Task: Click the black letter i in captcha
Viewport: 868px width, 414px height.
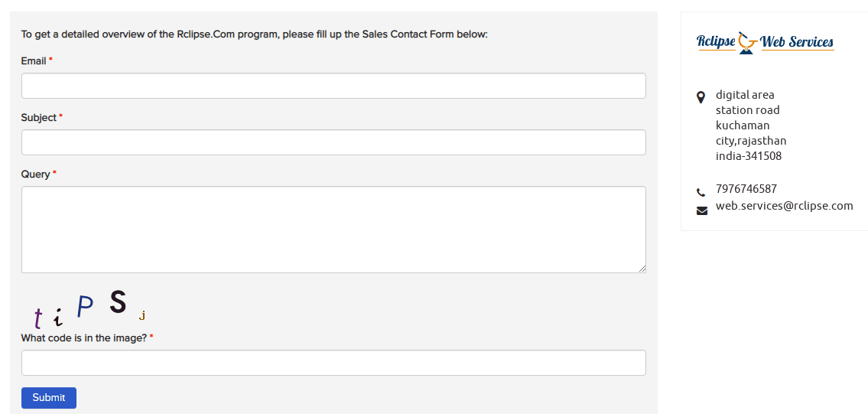Action: [57, 318]
